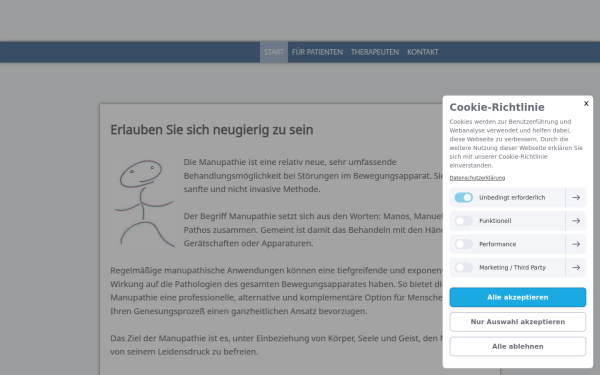The image size is (600, 375).
Task: Click paragraph starting Die Manupathie ist eine
Action: tap(313, 176)
